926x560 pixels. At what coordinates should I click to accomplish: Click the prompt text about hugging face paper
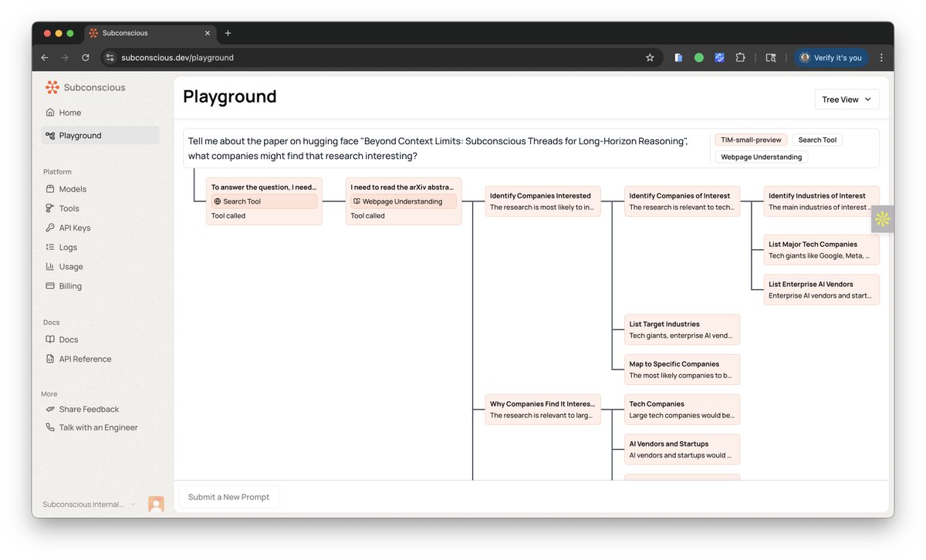tap(438, 148)
